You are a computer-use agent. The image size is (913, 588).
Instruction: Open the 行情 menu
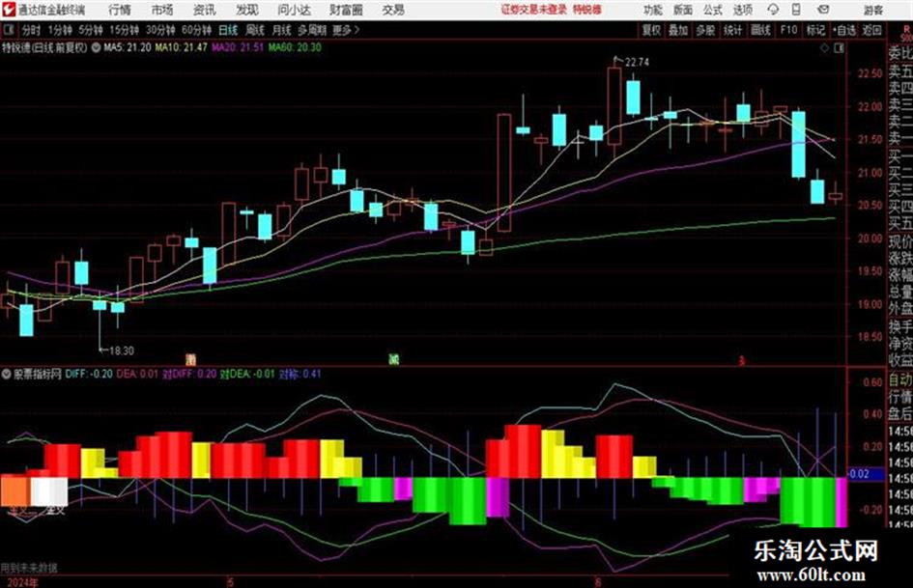coord(120,10)
